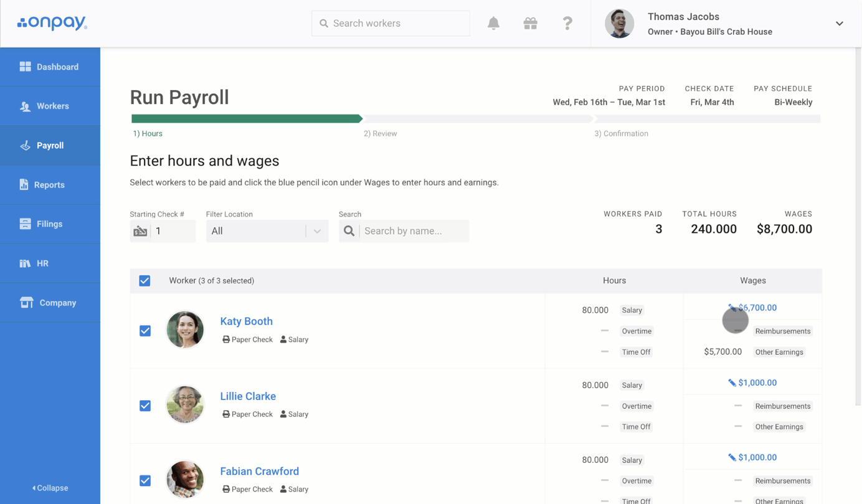The image size is (862, 504).
Task: Click the green Hours progress step bar
Action: point(246,118)
